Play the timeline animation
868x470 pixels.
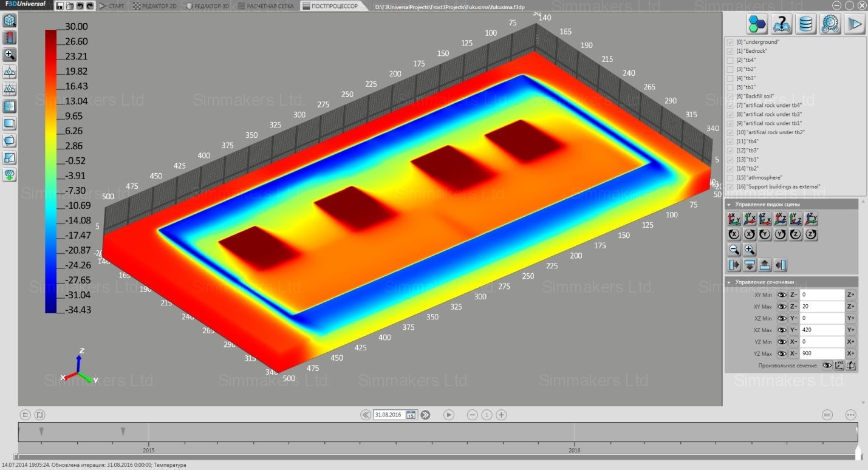point(449,415)
